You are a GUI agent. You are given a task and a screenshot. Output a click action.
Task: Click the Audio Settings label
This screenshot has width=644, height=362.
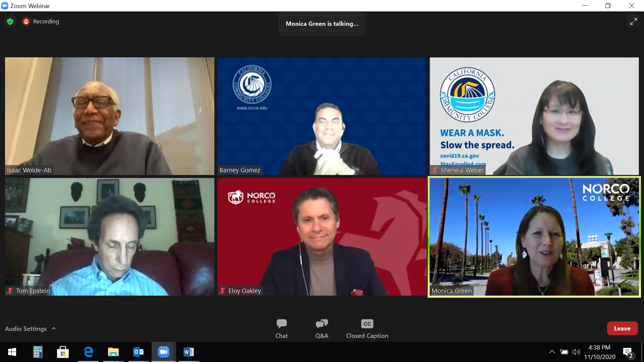point(26,328)
